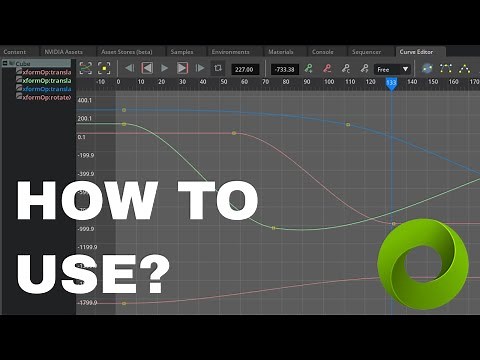The height and width of the screenshot is (360, 480).
Task: Click the key icon between remove key and the last key icon
Action: point(346,69)
